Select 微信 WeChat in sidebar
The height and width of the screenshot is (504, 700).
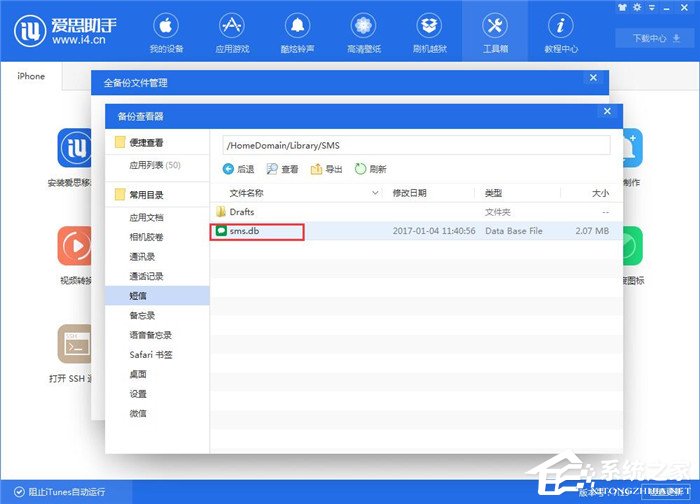(x=157, y=413)
